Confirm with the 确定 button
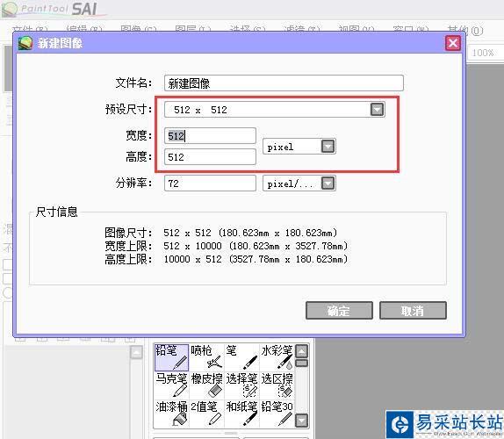Image resolution: width=504 pixels, height=439 pixels. (339, 311)
